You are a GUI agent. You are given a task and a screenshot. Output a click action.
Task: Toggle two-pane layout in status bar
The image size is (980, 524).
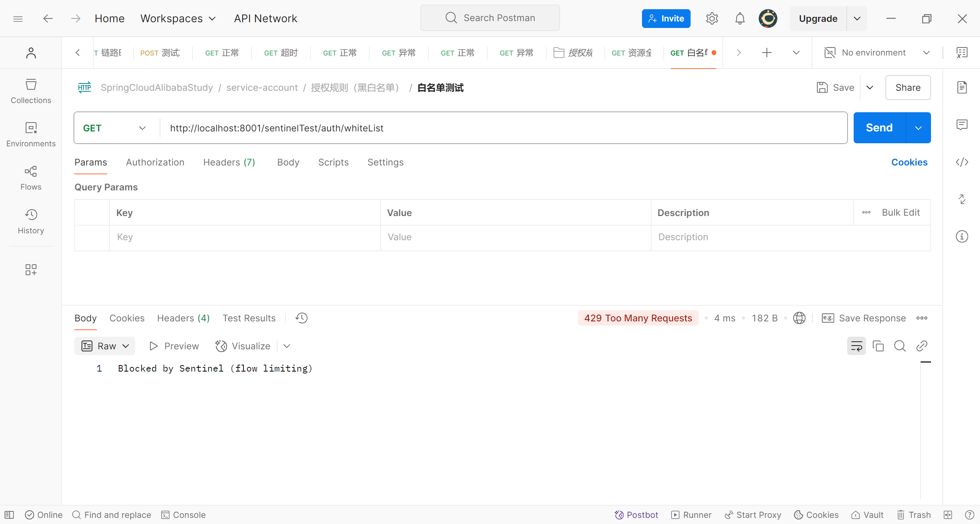(948, 515)
